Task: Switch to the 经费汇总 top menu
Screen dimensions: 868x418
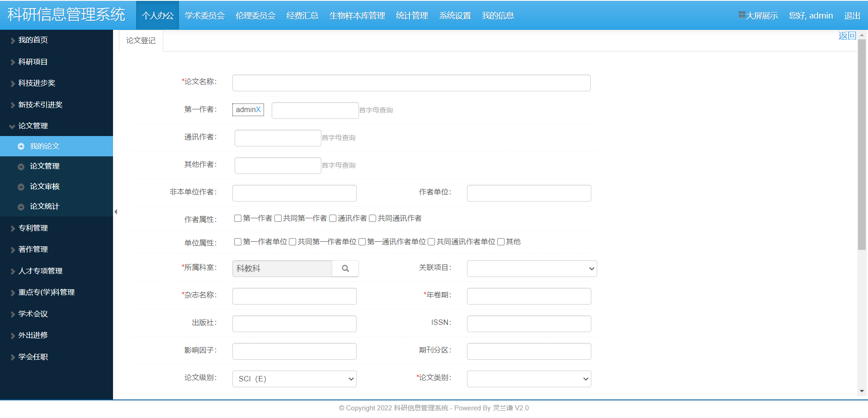Action: 302,16
